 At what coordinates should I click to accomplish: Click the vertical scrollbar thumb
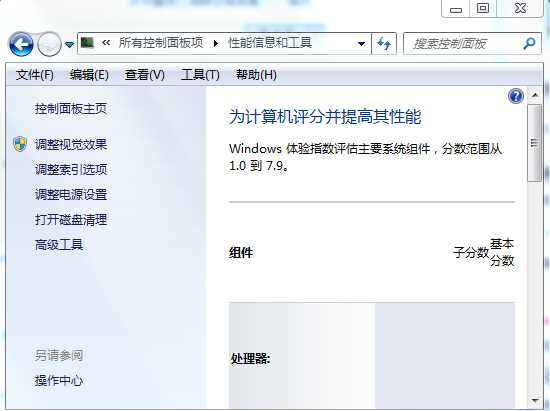535,143
